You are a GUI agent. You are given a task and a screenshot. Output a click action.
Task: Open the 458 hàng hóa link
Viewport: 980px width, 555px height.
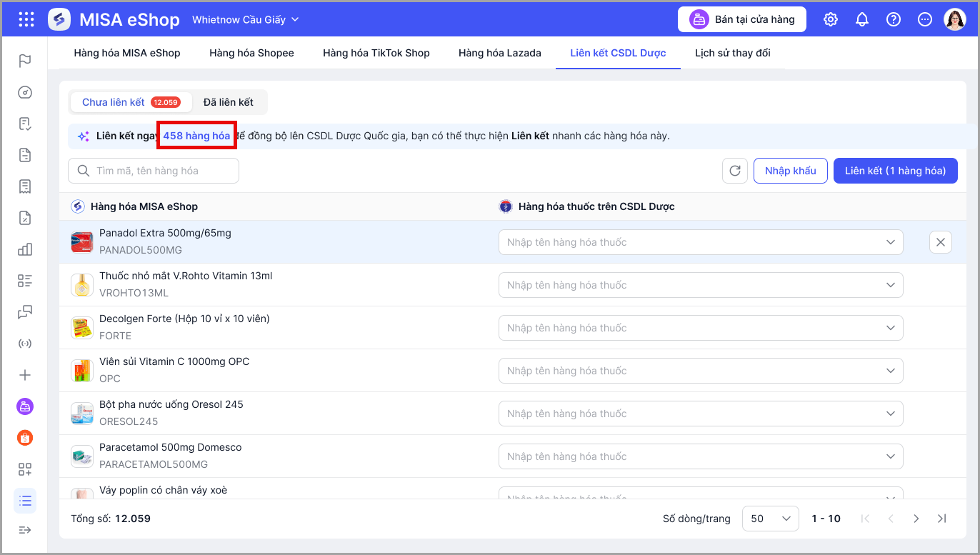click(x=197, y=136)
